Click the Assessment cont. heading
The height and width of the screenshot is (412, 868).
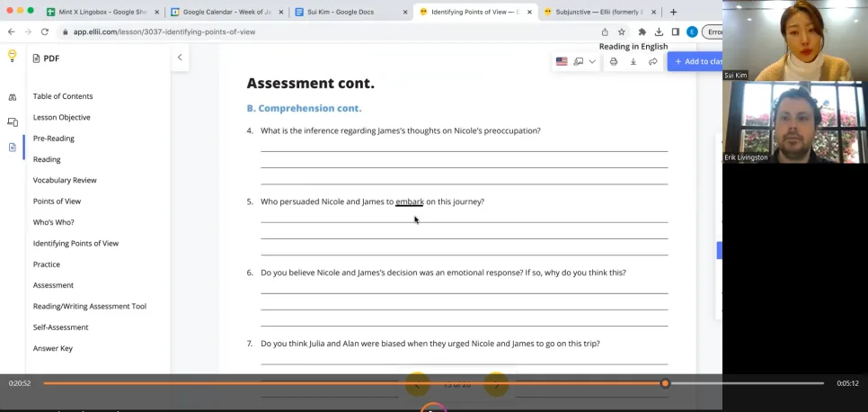point(311,84)
